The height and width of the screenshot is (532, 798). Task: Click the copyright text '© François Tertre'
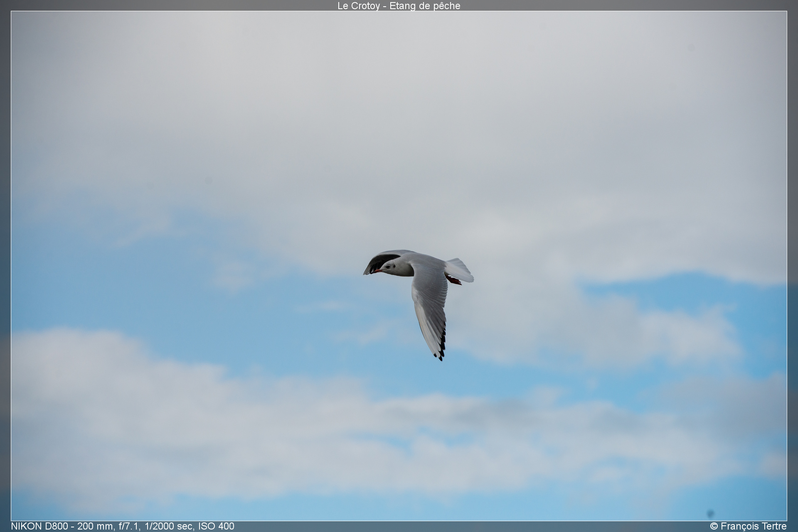pyautogui.click(x=748, y=526)
